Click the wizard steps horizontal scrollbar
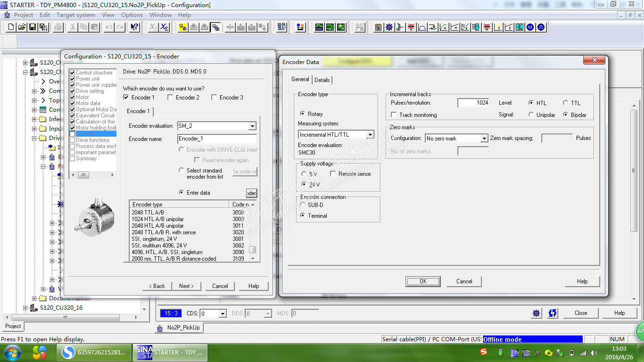 [92, 175]
